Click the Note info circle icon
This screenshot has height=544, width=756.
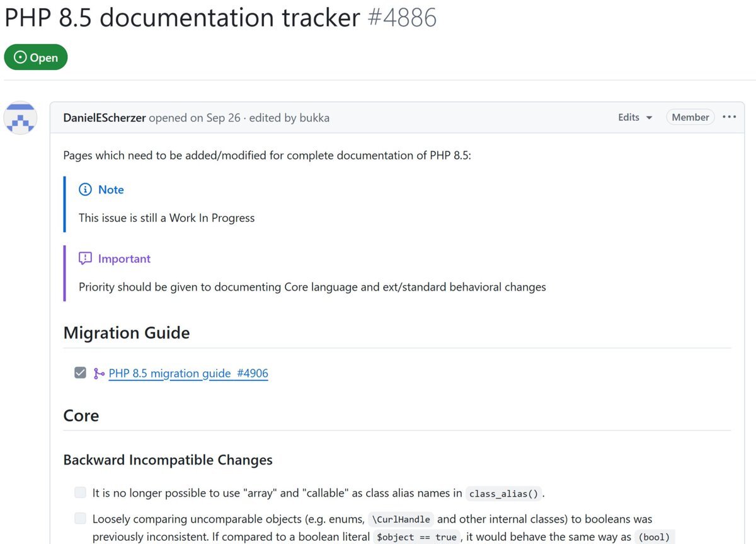click(x=85, y=190)
